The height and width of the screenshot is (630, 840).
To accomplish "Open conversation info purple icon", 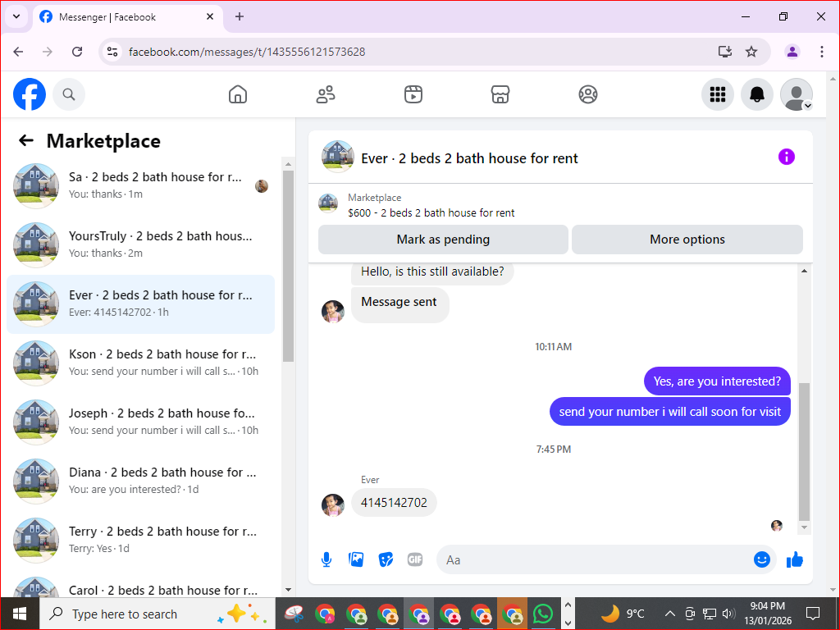I will coord(787,157).
